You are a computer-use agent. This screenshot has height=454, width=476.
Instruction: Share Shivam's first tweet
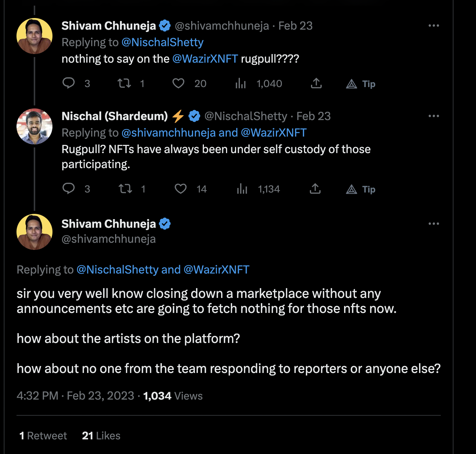coord(316,83)
